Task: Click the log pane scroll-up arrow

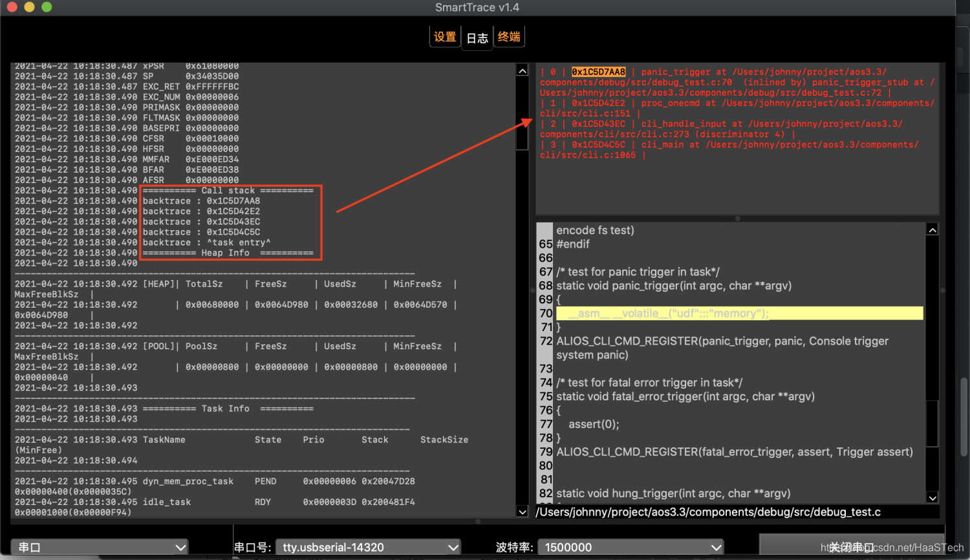Action: coord(523,70)
